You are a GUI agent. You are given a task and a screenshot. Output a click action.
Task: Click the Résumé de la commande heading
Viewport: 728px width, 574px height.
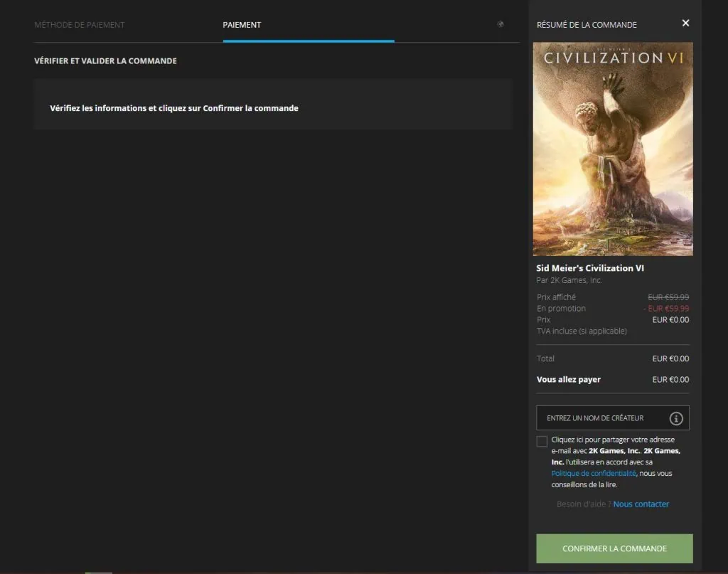coord(587,25)
